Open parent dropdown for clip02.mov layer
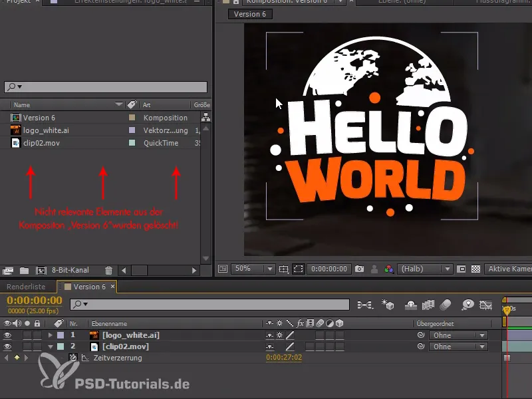The width and height of the screenshot is (532, 399). [x=458, y=346]
